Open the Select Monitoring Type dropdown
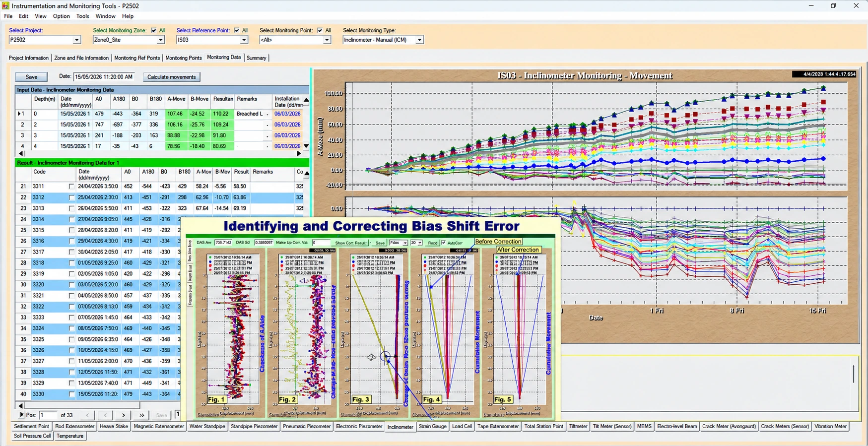Viewport: 868px width, 446px height. click(419, 40)
